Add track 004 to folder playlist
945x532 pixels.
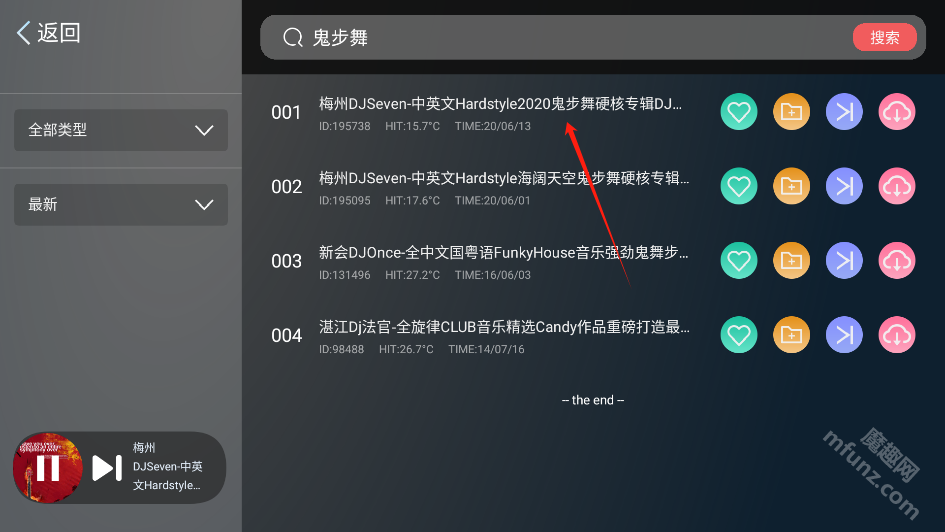pyautogui.click(x=791, y=335)
